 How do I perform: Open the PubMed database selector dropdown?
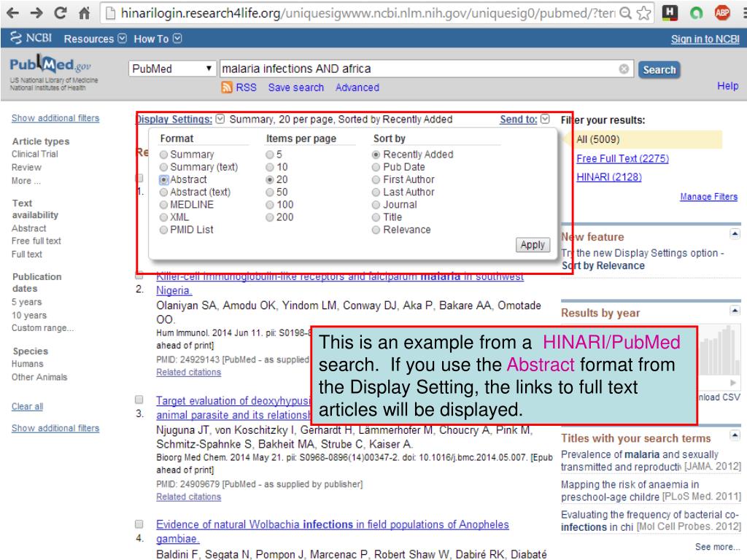[172, 69]
